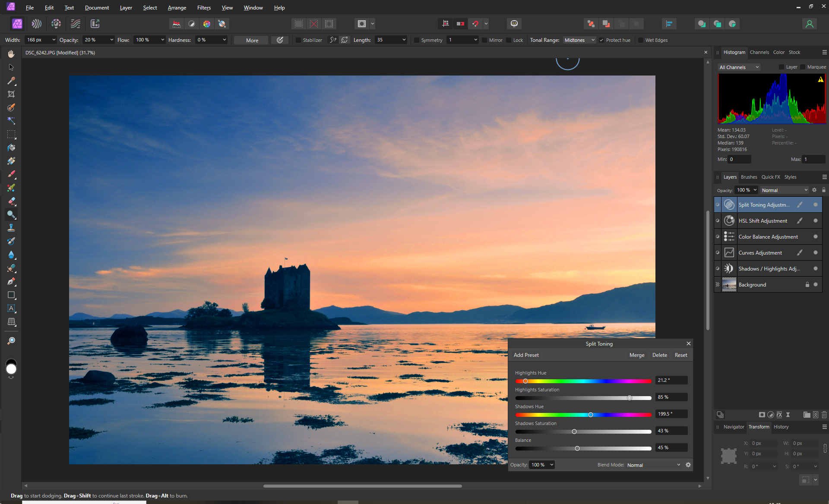The image size is (829, 504).
Task: Click Reset in Split Toning dialog
Action: [681, 355]
